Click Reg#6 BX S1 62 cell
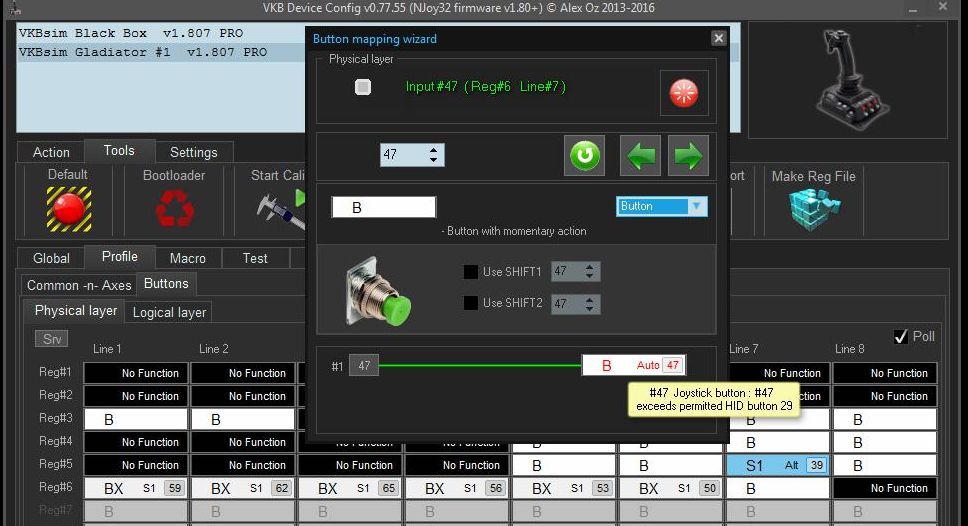This screenshot has width=968, height=526. 243,488
